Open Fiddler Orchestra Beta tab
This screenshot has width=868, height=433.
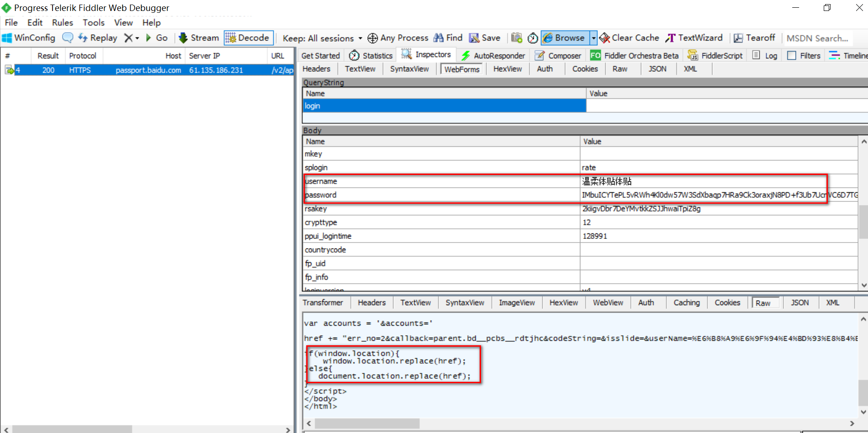coord(634,56)
